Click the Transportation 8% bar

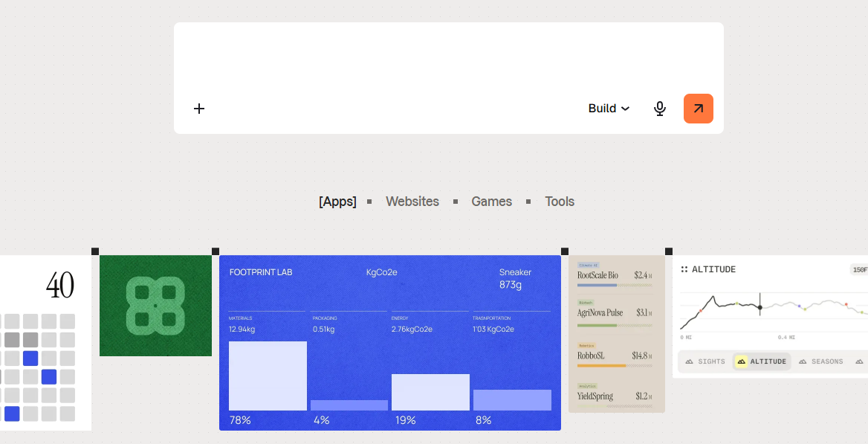tap(512, 400)
